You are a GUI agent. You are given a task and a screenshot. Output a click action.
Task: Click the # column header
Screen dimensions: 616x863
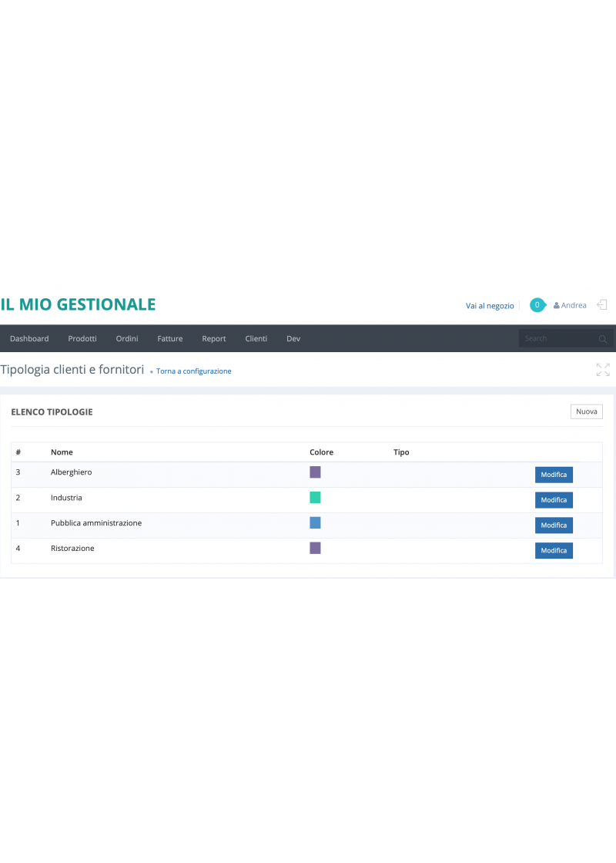[x=18, y=452]
